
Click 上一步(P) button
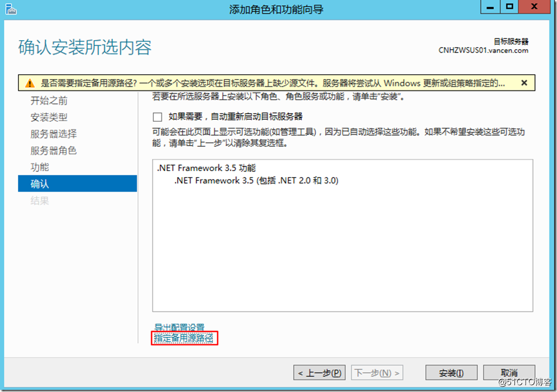pyautogui.click(x=319, y=373)
